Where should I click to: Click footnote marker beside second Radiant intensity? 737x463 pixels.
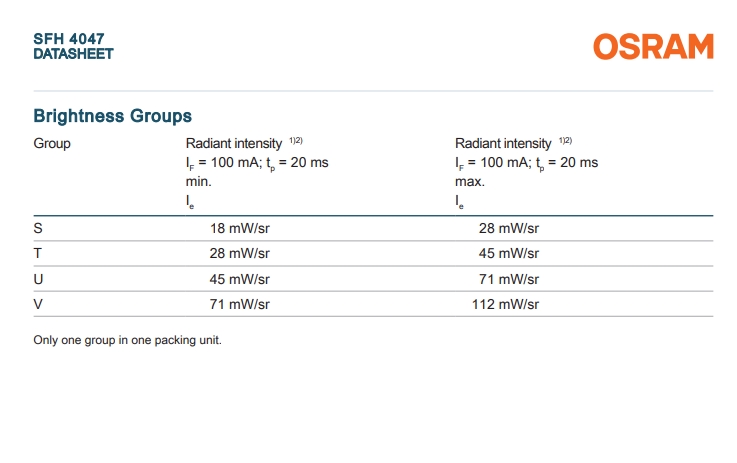point(565,140)
